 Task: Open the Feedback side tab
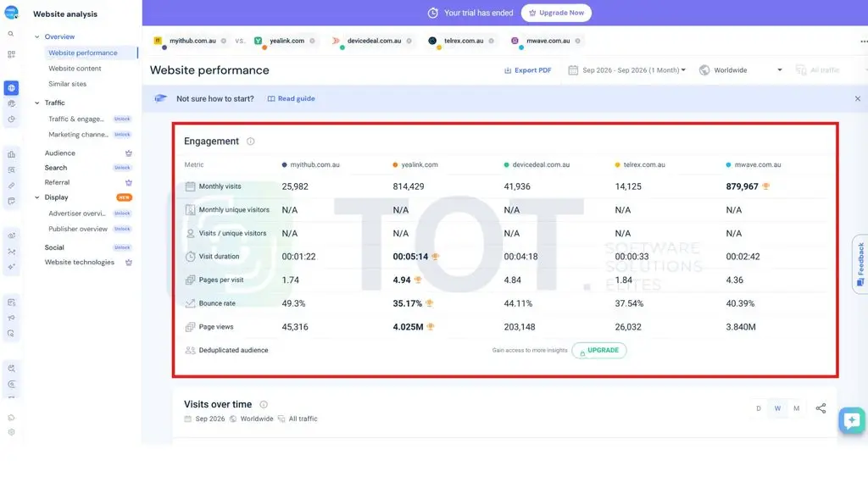[x=860, y=264]
